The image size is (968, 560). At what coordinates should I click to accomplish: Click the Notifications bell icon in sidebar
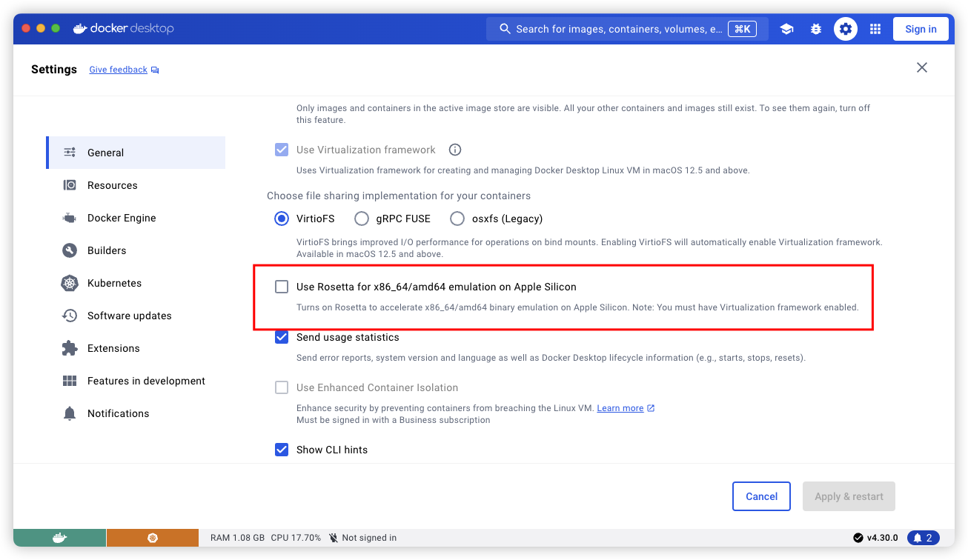[70, 413]
